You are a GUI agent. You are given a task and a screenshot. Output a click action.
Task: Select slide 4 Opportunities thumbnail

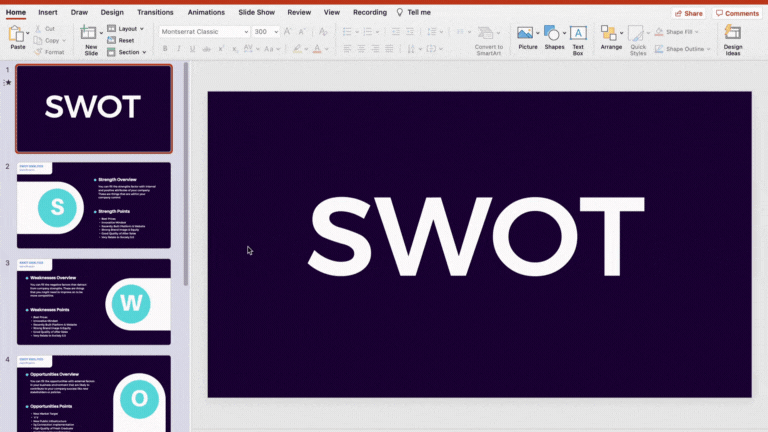click(94, 393)
